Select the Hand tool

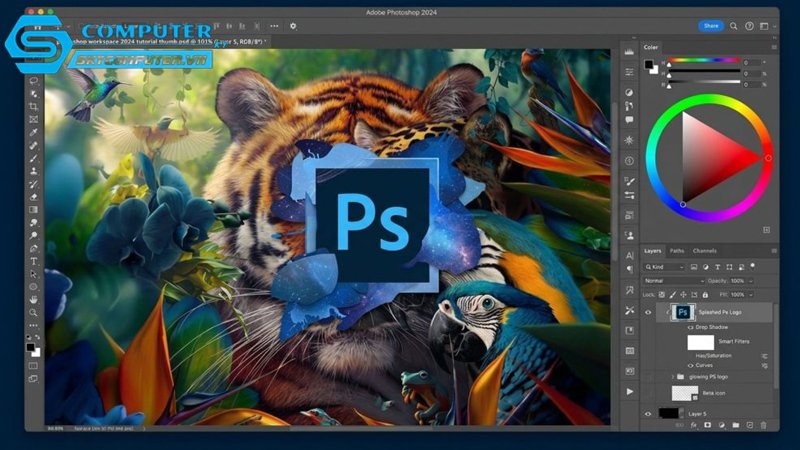pos(34,299)
